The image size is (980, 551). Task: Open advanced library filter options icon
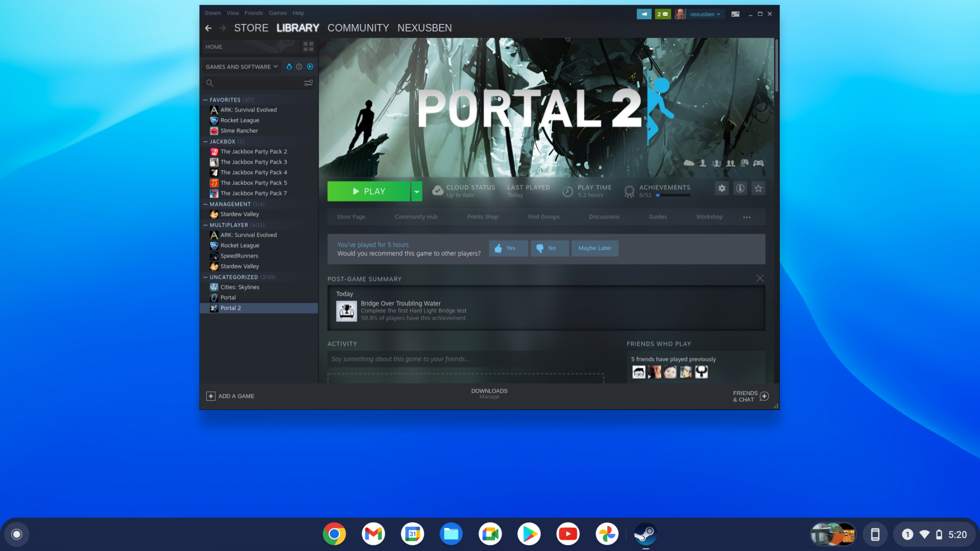point(309,83)
